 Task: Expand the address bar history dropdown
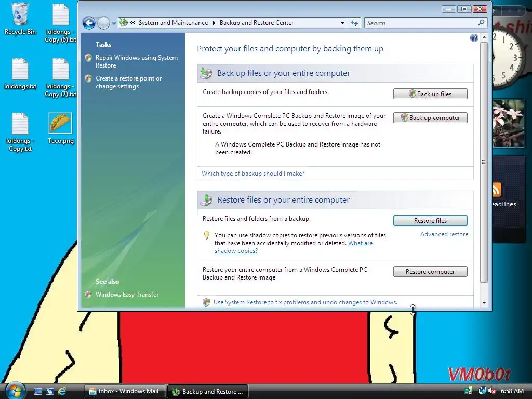(x=342, y=23)
